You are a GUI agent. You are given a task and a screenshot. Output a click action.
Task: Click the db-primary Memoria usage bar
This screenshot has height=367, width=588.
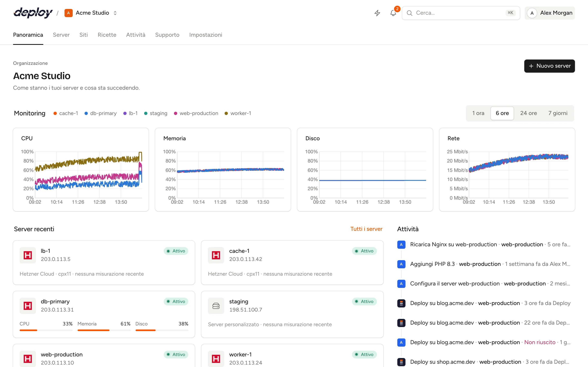tap(104, 330)
